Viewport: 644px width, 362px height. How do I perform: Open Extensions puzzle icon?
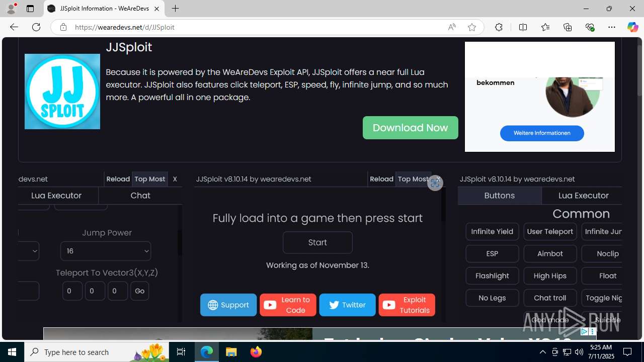click(x=499, y=27)
